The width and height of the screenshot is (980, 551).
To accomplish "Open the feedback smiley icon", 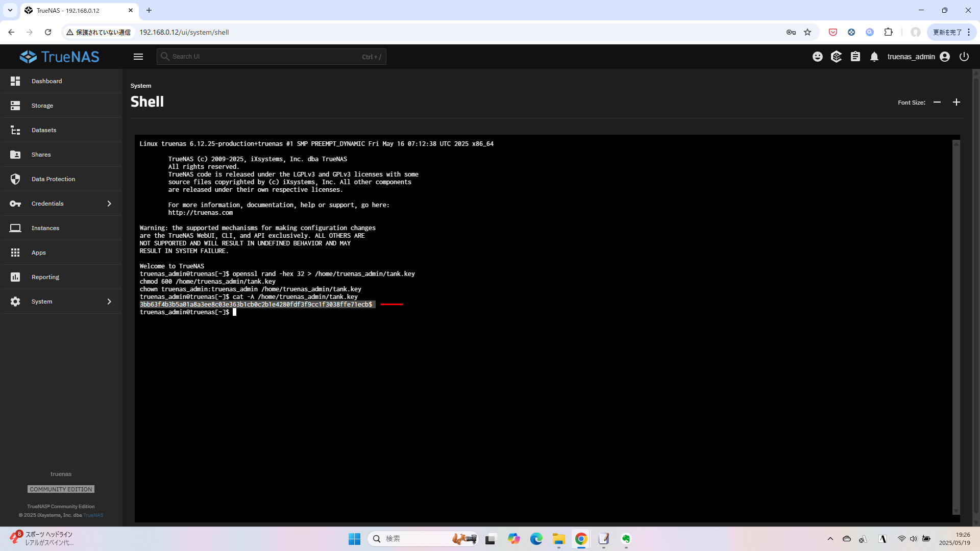I will tap(818, 57).
